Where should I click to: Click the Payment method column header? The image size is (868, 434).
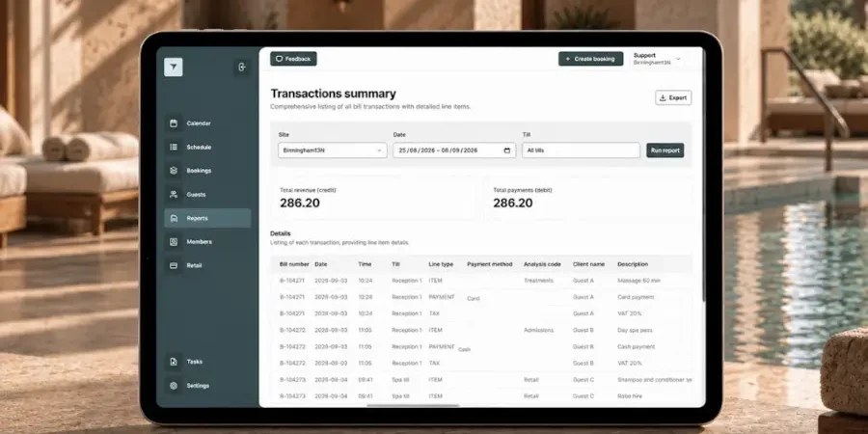(489, 264)
